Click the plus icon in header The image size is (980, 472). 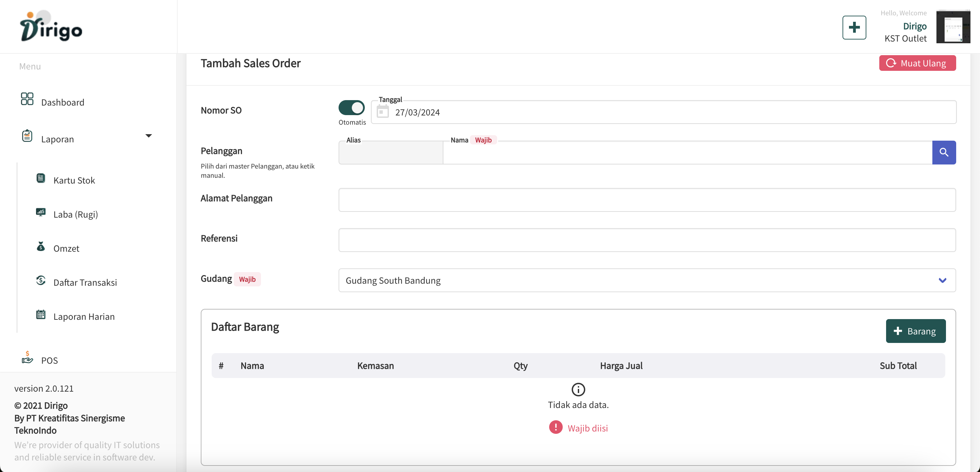click(x=854, y=27)
